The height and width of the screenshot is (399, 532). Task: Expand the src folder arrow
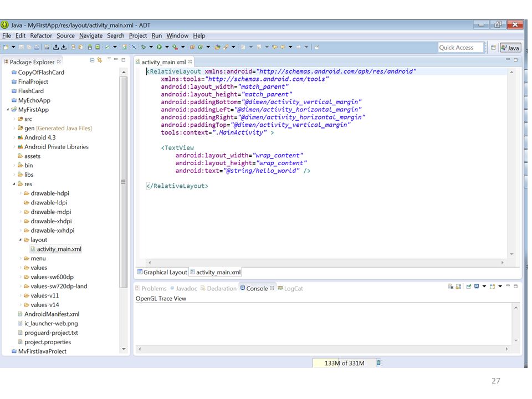(14, 119)
